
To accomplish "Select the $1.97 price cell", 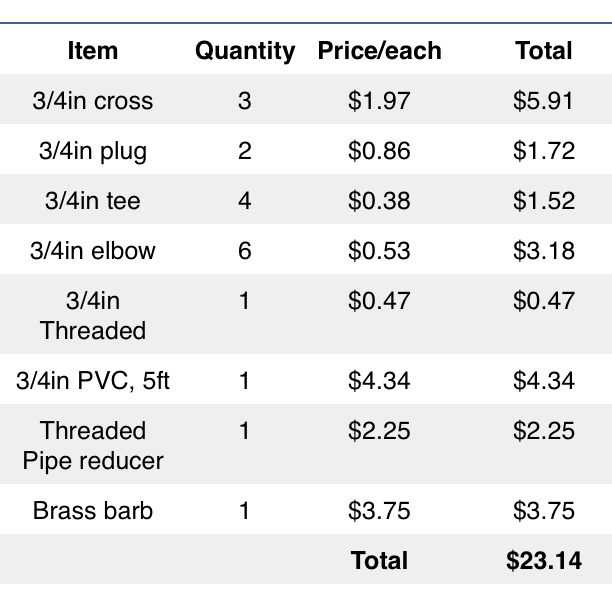I will (379, 101).
